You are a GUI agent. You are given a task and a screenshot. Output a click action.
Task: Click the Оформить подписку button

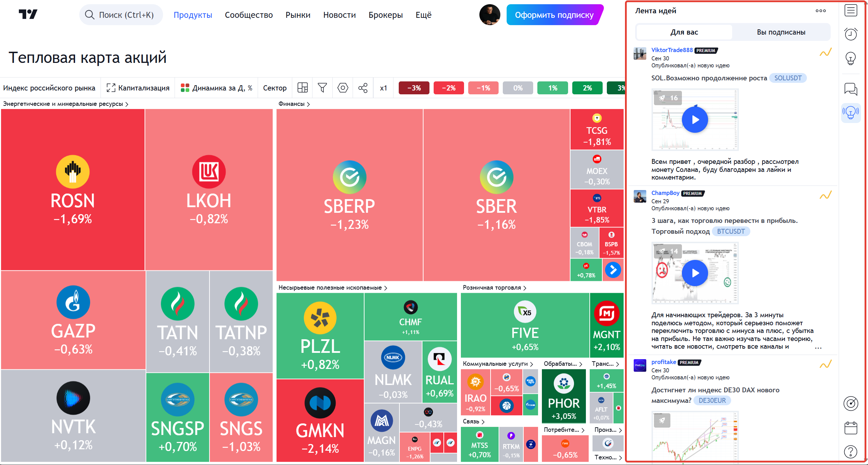tap(554, 15)
